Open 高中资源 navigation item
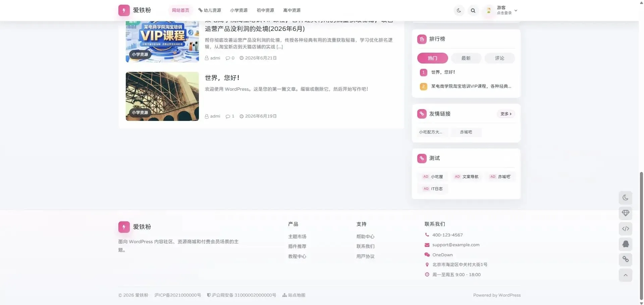 coord(292,10)
